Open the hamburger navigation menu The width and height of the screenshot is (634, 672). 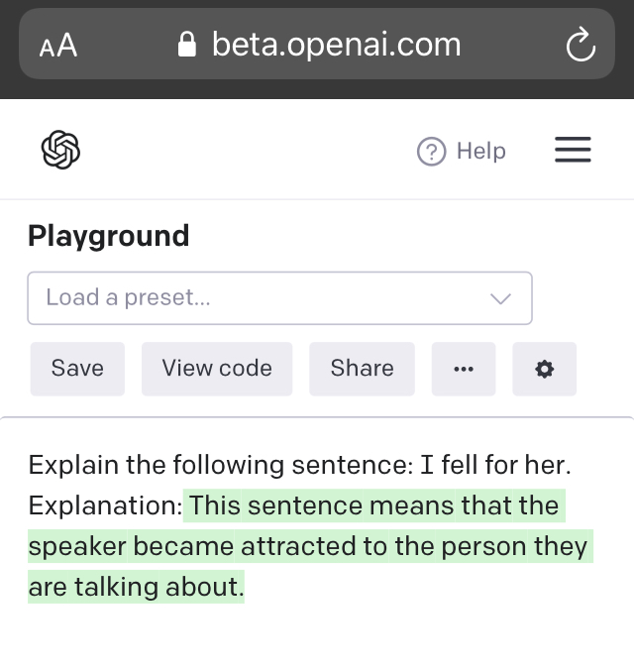(x=573, y=151)
